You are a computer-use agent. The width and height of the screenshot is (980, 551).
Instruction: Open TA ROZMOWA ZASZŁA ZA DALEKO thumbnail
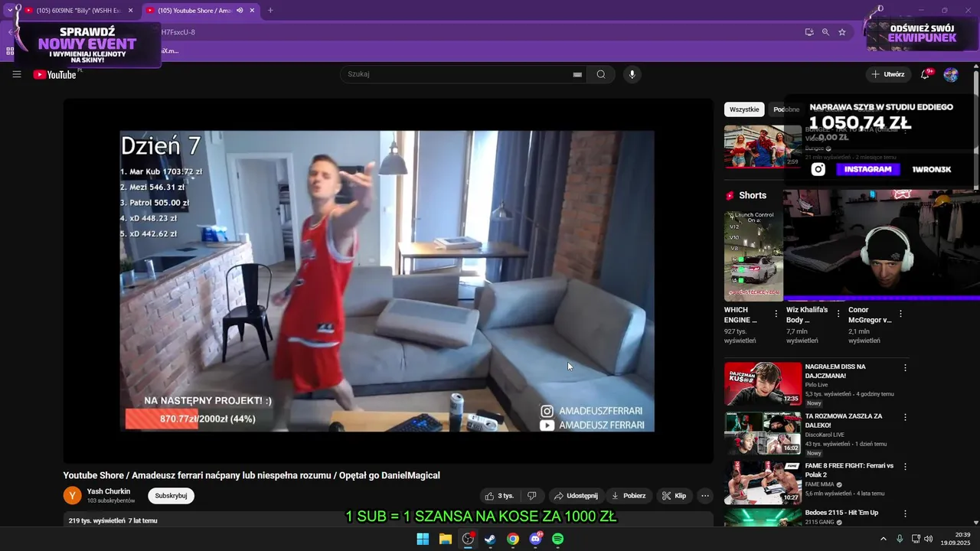click(763, 433)
